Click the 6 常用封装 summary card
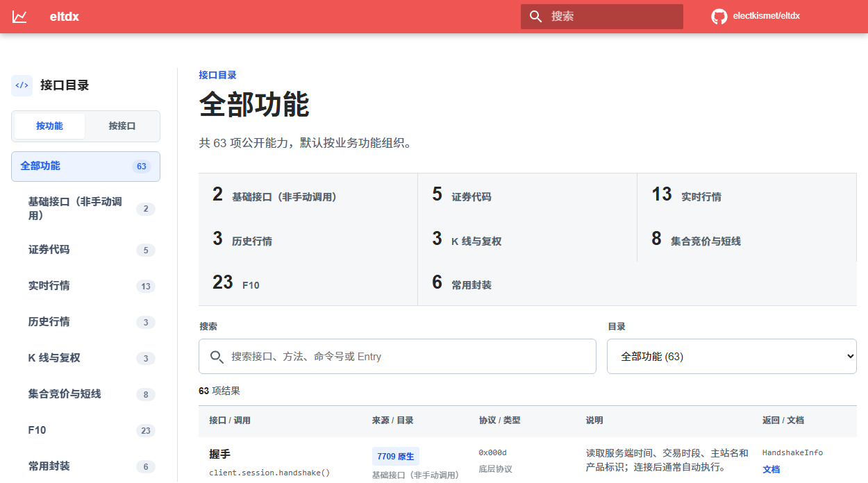This screenshot has width=868, height=483. (527, 283)
